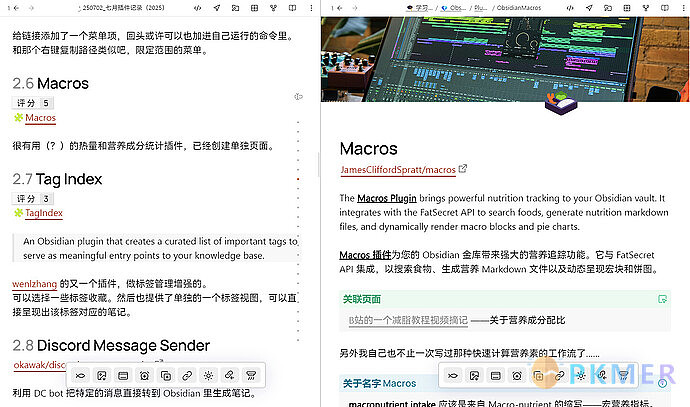Click the banner image in right pane
This screenshot has height=407, width=690.
(505, 59)
